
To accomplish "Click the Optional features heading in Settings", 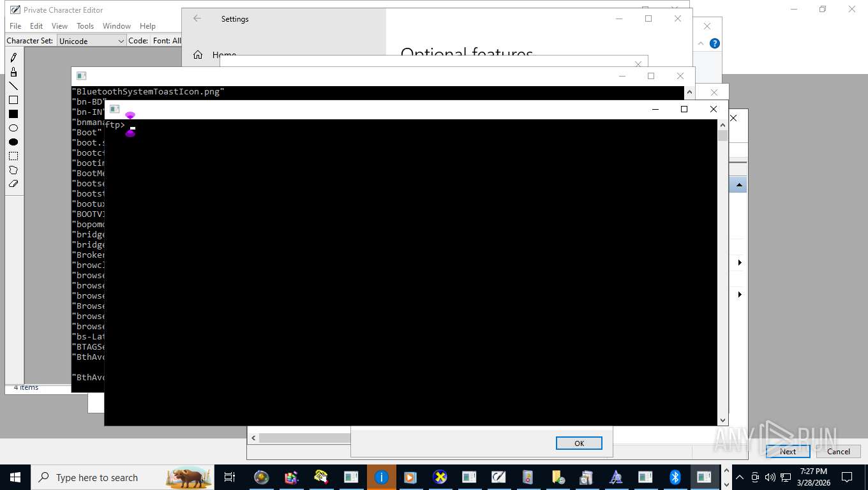I will click(467, 54).
